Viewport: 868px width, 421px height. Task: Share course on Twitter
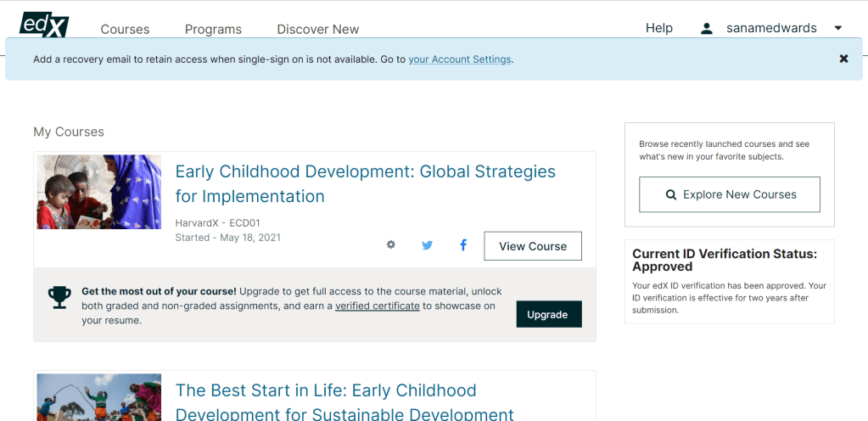(x=427, y=245)
